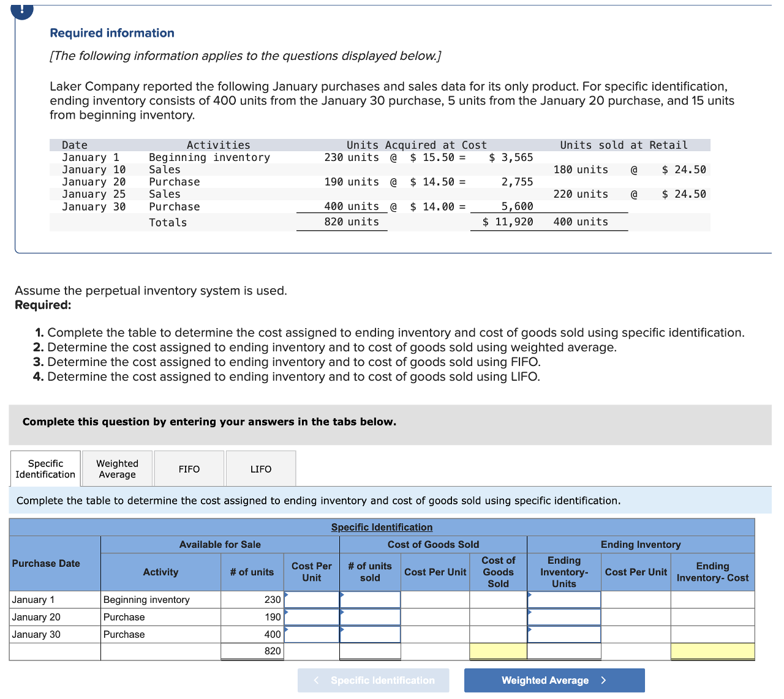Select the Specific Identification tab
The image size is (784, 699).
(45, 468)
